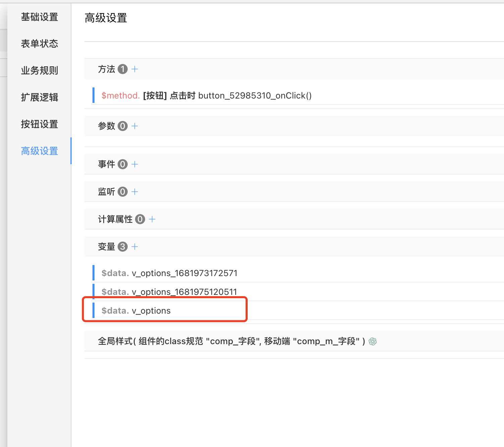The width and height of the screenshot is (504, 447).
Task: Go to 业务规则 section
Action: tap(40, 70)
